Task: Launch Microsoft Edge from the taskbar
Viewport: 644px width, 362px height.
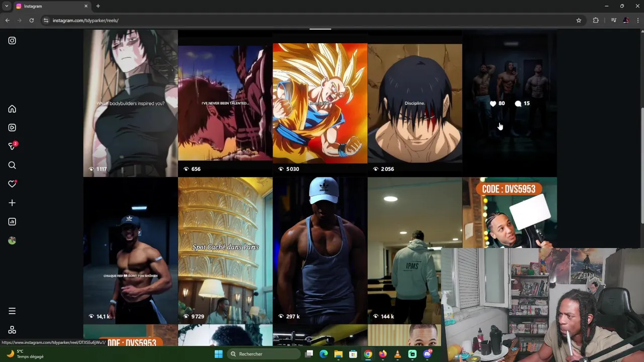Action: point(324,354)
